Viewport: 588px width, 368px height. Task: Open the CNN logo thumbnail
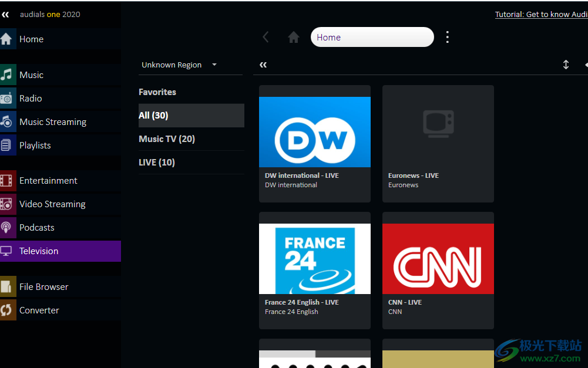tap(438, 259)
